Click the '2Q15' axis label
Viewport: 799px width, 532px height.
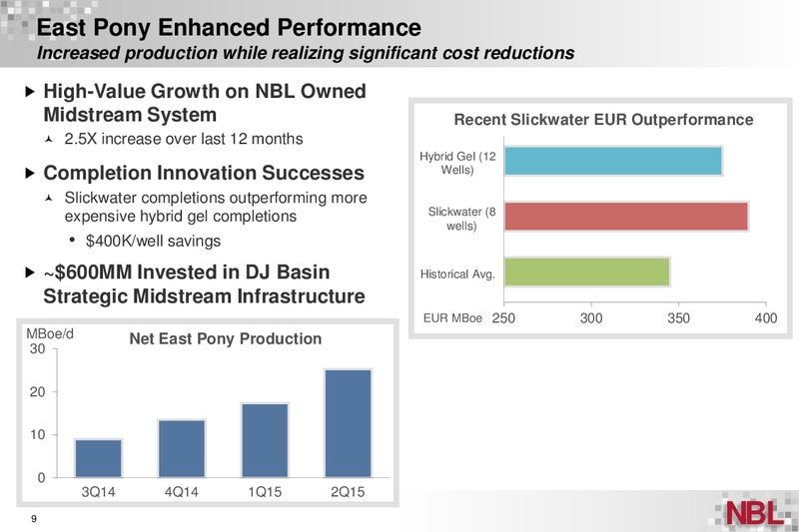pyautogui.click(x=348, y=492)
